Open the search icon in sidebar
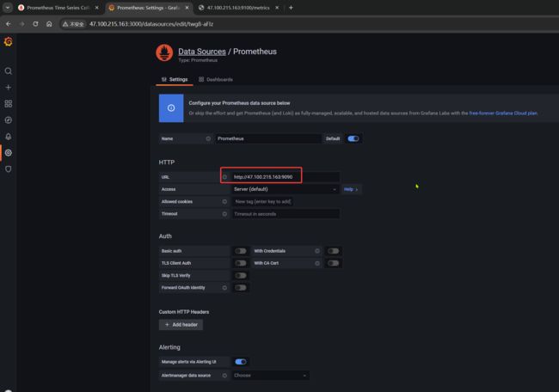Image resolution: width=559 pixels, height=392 pixels. [9, 71]
